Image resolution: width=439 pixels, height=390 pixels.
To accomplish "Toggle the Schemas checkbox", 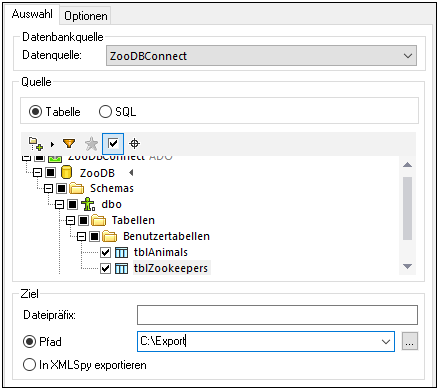I will [x=62, y=188].
